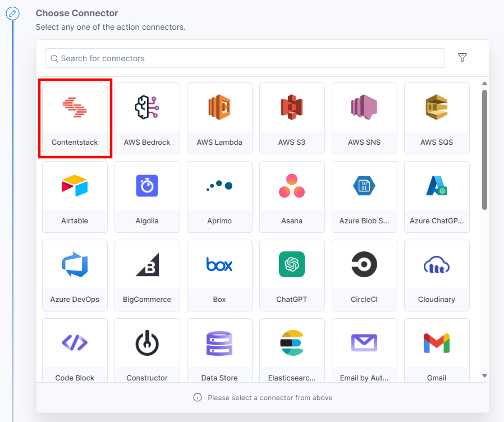Pick the Elasticsearch connector
The image size is (504, 422).
click(x=292, y=350)
